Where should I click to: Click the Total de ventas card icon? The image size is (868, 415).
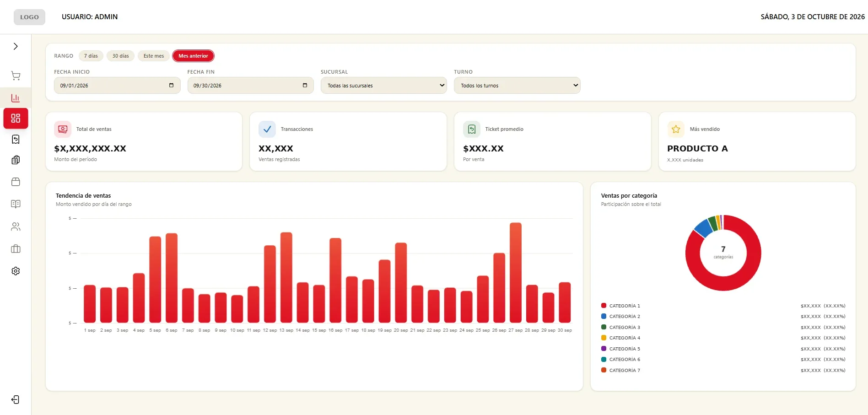(x=63, y=129)
